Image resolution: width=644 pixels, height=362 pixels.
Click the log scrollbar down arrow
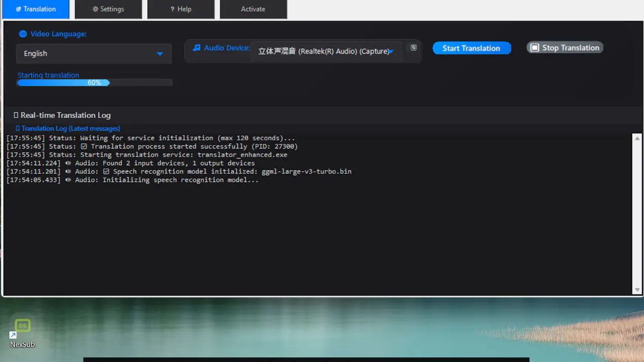[637, 290]
